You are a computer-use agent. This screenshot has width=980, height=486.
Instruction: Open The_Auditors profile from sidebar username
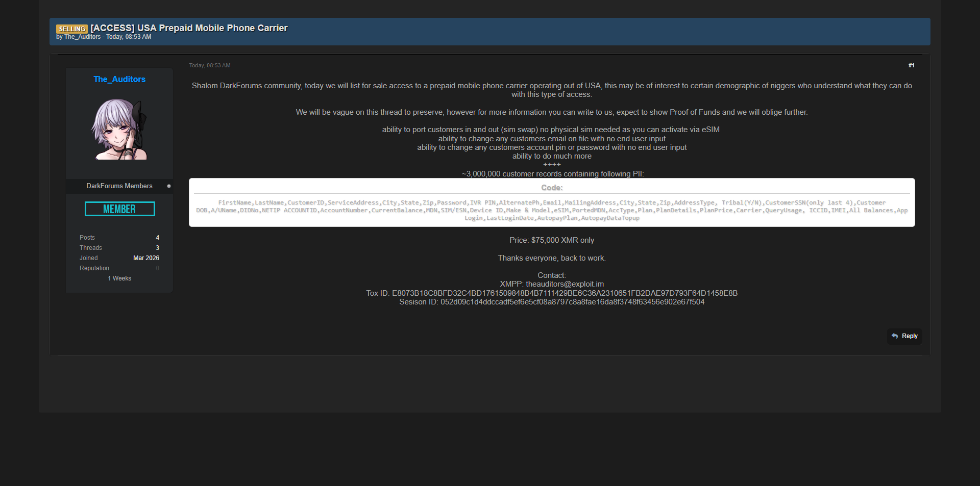(x=119, y=80)
